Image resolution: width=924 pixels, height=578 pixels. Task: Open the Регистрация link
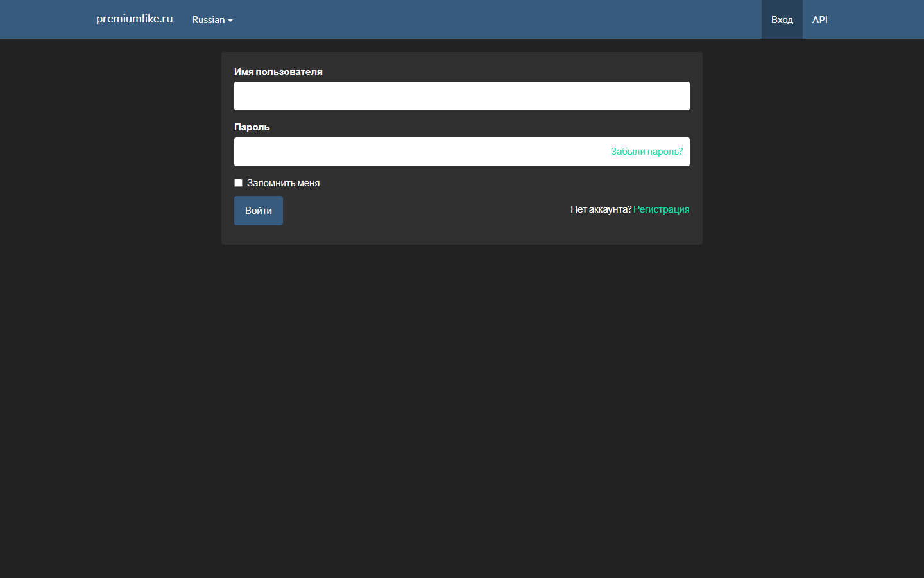tap(661, 209)
